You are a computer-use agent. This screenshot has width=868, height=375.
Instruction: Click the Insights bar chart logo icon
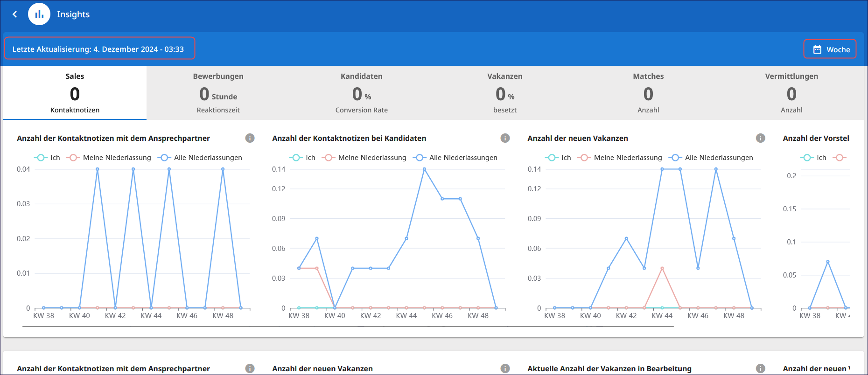coord(39,14)
